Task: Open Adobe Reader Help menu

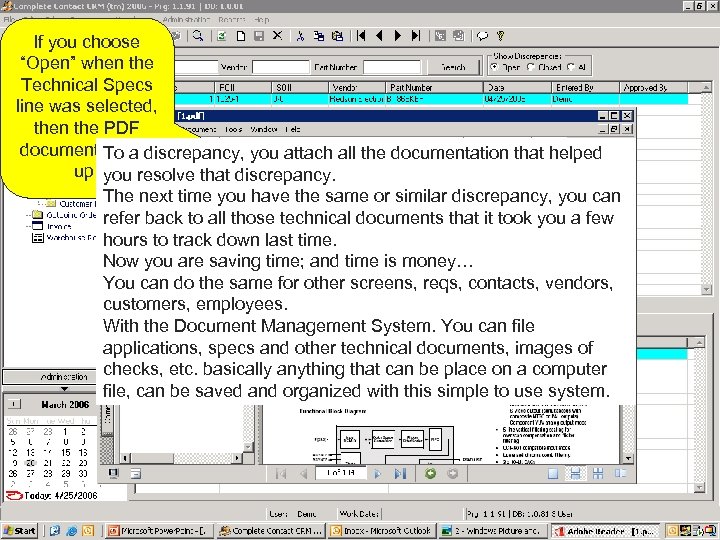Action: tap(292, 129)
